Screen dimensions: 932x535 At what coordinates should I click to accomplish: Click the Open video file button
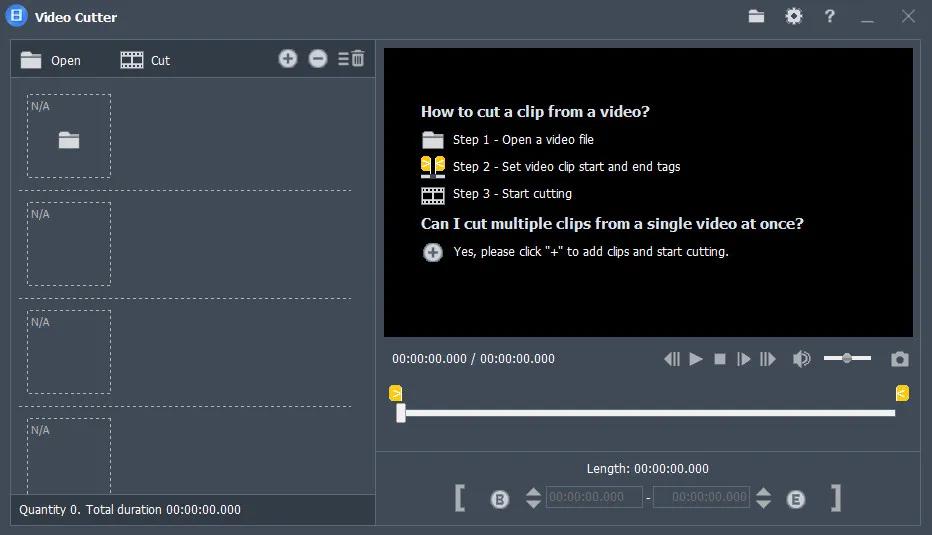[x=51, y=60]
